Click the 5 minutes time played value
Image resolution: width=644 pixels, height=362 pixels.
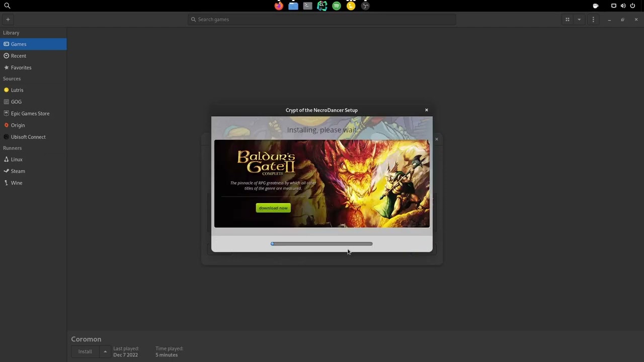click(167, 355)
